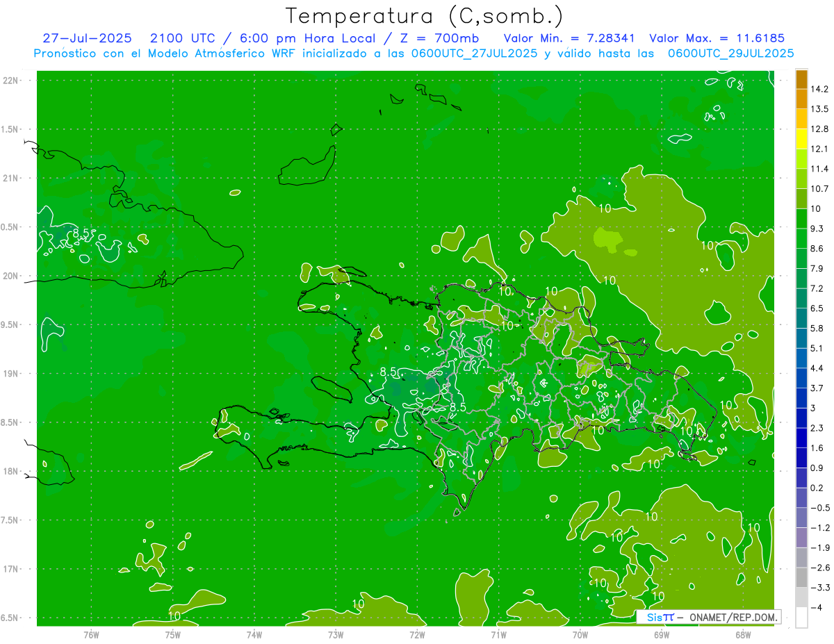Screen dimensions: 834x644
Task: Click the "19N" latitude axis label
Action: pyautogui.click(x=12, y=374)
